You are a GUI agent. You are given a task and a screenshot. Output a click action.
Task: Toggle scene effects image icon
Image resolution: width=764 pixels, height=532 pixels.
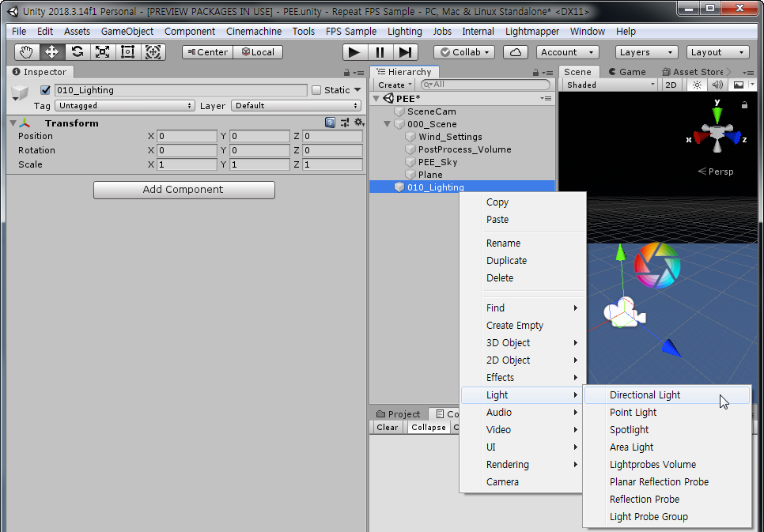click(739, 85)
